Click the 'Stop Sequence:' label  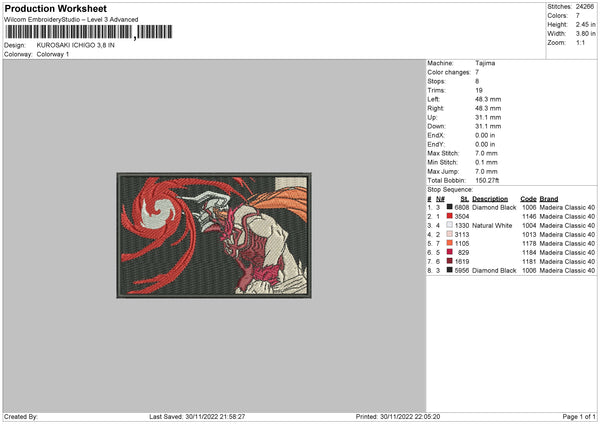click(x=450, y=189)
